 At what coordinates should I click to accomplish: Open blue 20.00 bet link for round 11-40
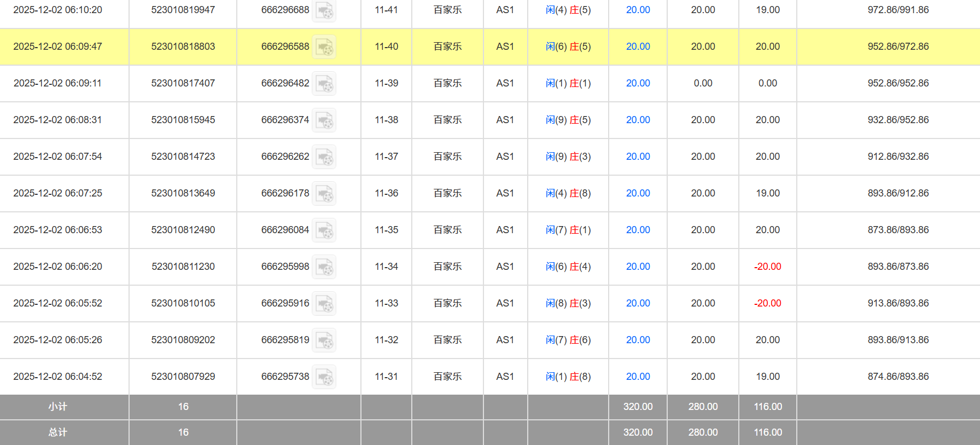pyautogui.click(x=638, y=47)
